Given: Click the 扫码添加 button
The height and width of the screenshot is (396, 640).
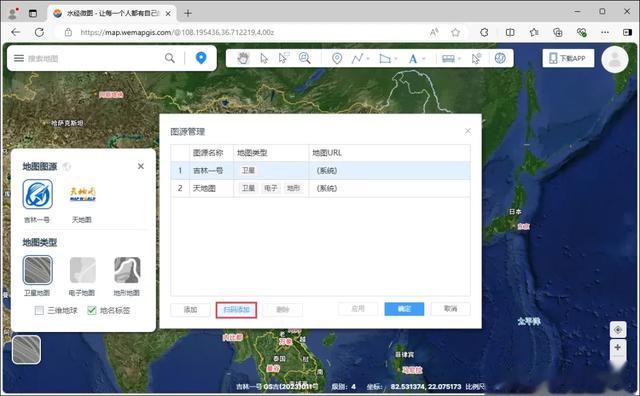Looking at the screenshot, I should (236, 310).
